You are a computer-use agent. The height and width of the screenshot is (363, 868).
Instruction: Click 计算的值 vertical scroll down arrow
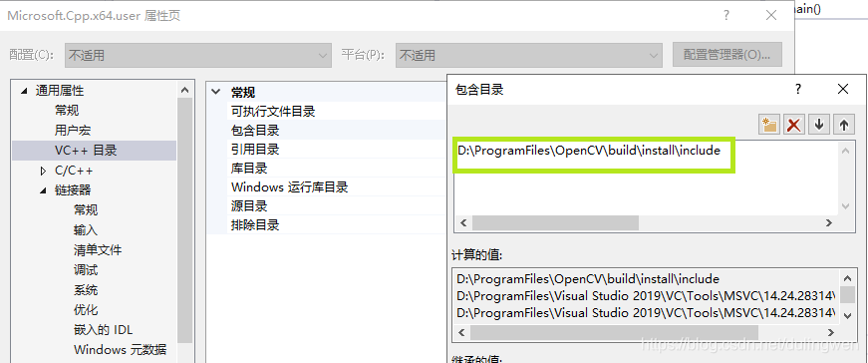point(847,315)
